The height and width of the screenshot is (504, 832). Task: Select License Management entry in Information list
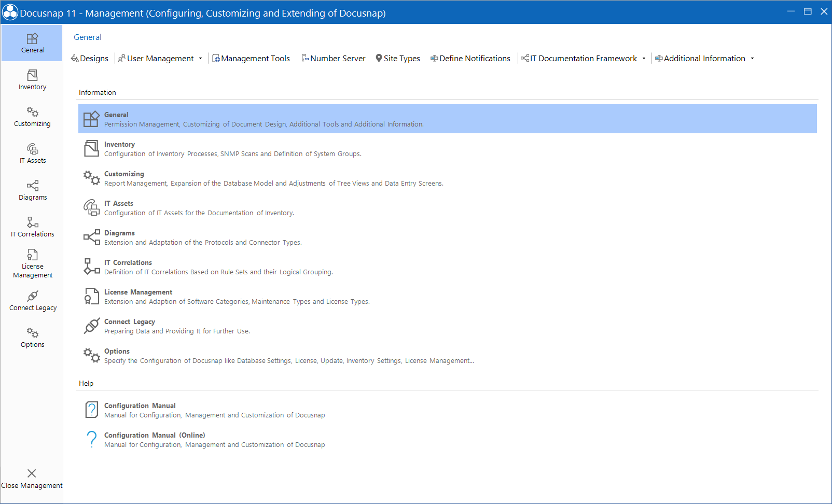tap(138, 292)
